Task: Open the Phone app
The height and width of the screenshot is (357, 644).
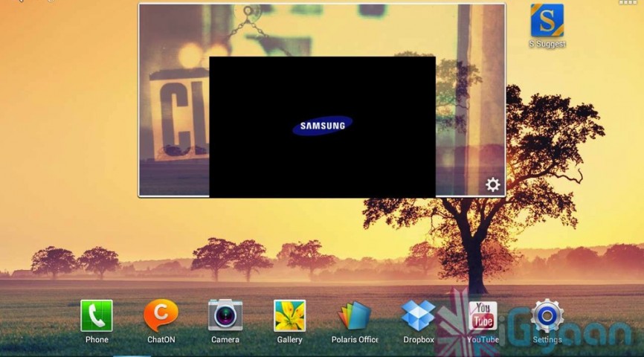Action: pos(97,315)
